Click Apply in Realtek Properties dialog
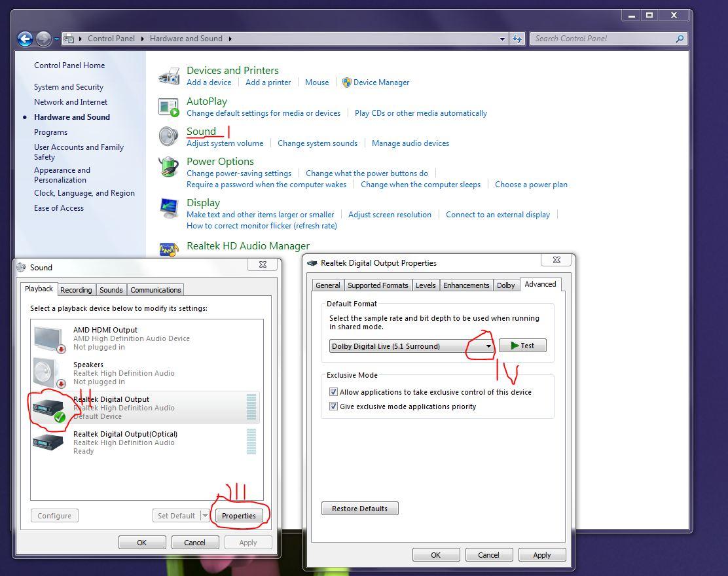The width and height of the screenshot is (728, 576). [x=542, y=554]
